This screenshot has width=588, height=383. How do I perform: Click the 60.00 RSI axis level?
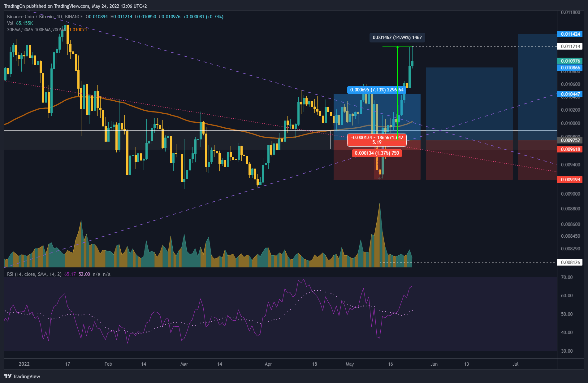(x=567, y=296)
